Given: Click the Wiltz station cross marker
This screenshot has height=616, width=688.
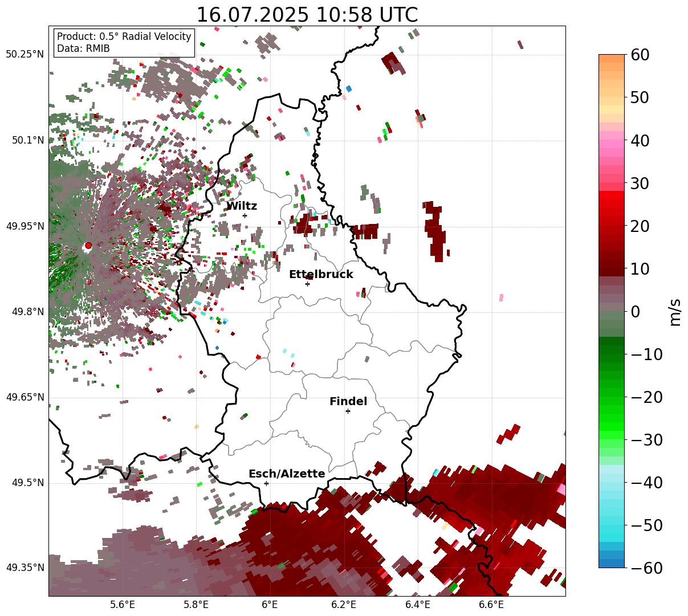Looking at the screenshot, I should point(245,215).
